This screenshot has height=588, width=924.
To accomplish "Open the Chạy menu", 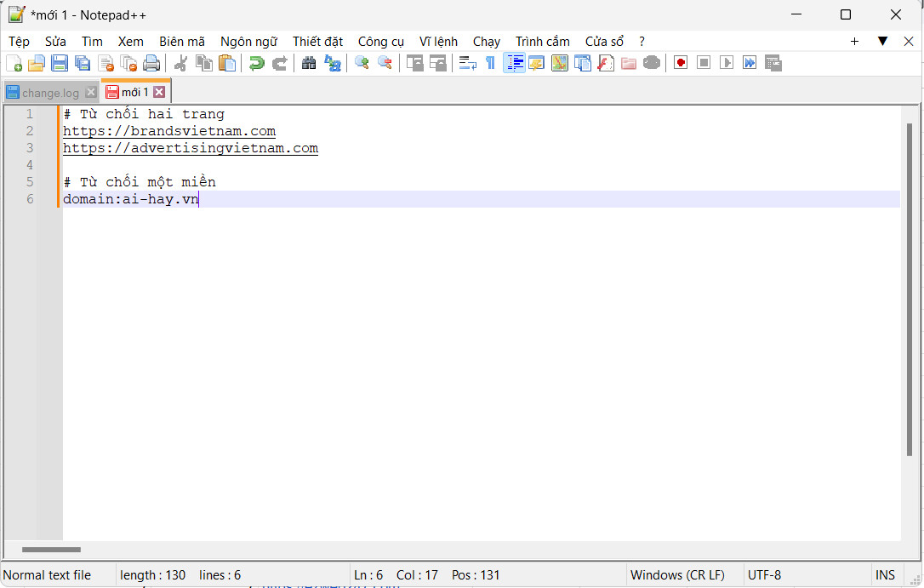I will pos(486,42).
